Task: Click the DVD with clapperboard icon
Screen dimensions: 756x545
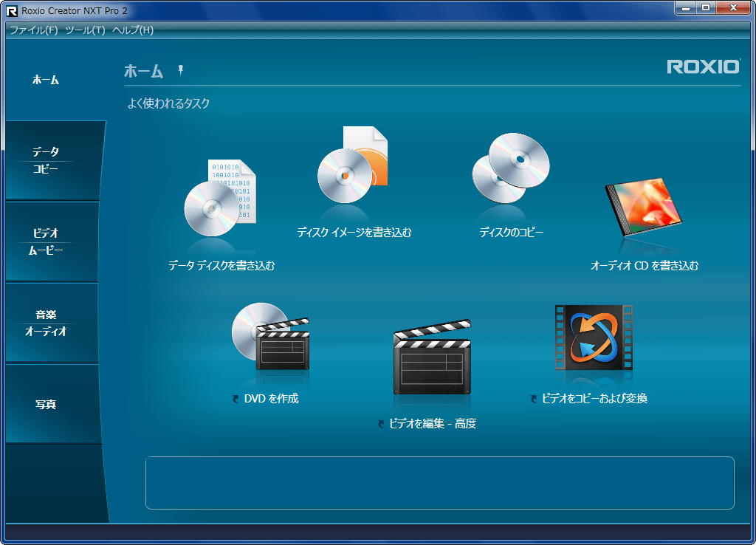Action: [x=270, y=336]
